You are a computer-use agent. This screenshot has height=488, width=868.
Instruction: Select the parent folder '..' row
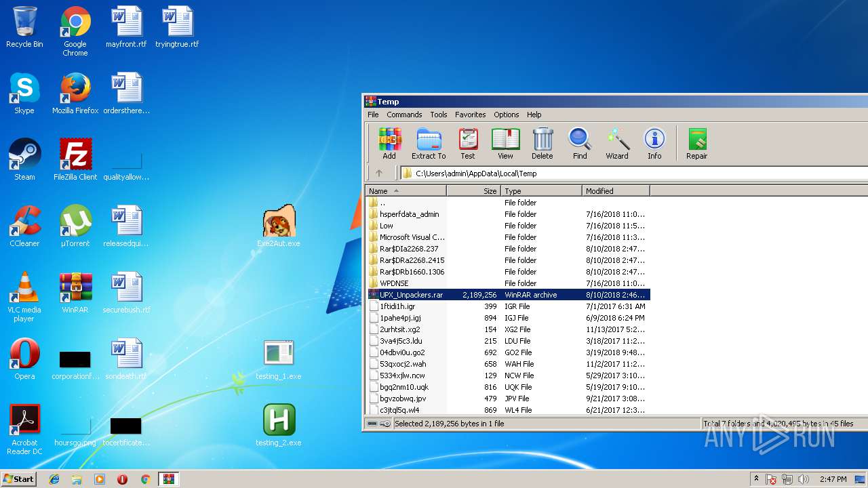coord(509,203)
